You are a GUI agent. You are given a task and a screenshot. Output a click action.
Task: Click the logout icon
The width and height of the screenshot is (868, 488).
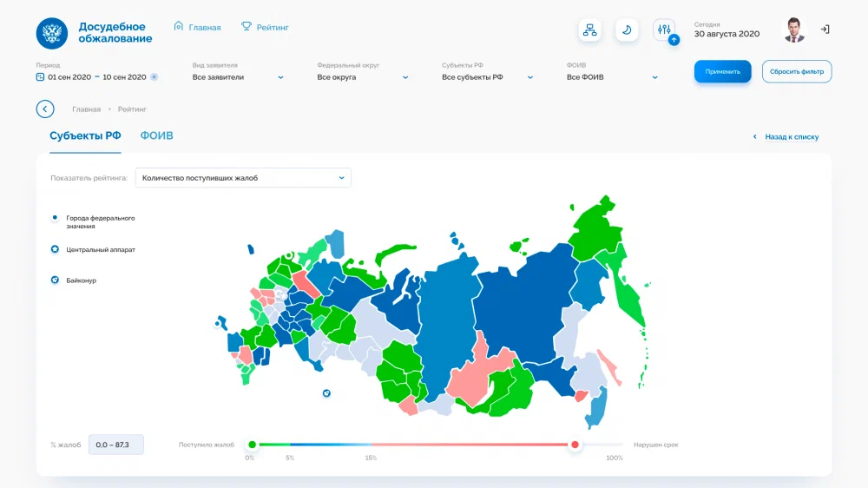pos(825,30)
